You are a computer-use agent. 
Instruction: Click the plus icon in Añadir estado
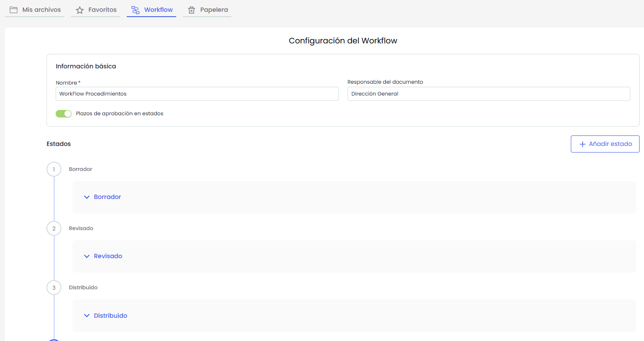coord(583,144)
